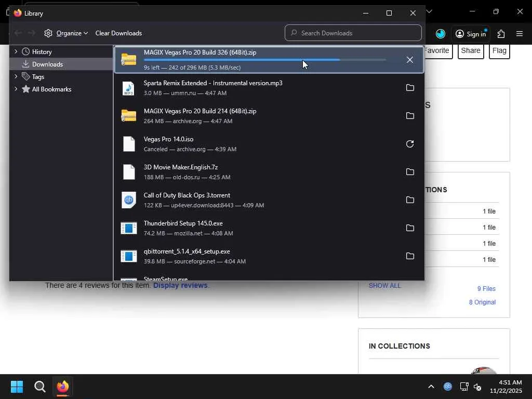Expand the History tree node
The height and width of the screenshot is (399, 532).
point(16,51)
